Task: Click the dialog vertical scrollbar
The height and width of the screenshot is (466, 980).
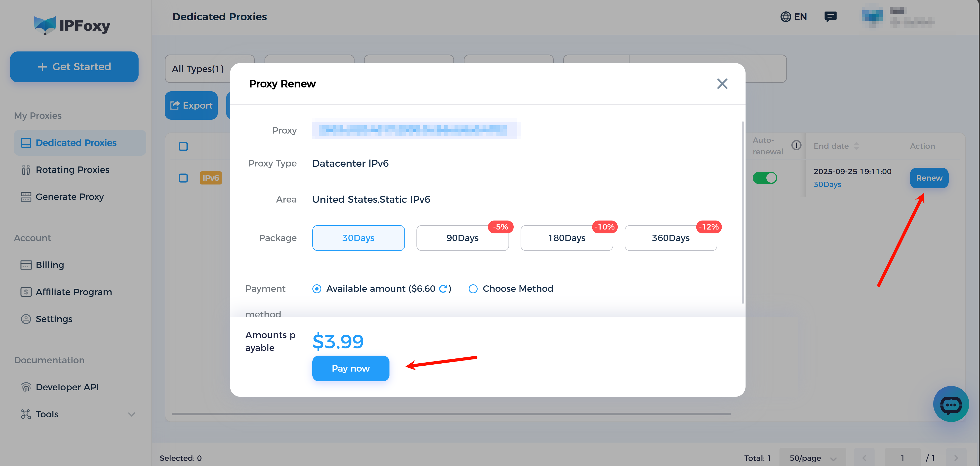Action: (x=743, y=213)
